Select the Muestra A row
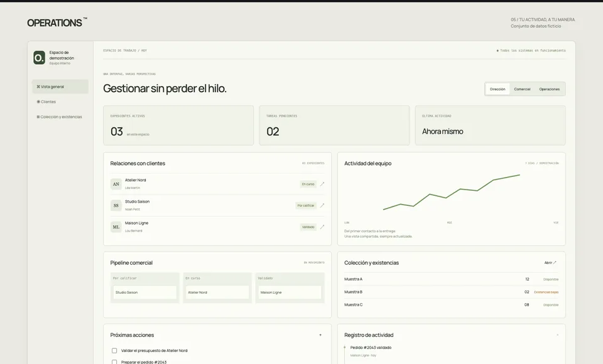Image resolution: width=603 pixels, height=364 pixels. [x=451, y=279]
